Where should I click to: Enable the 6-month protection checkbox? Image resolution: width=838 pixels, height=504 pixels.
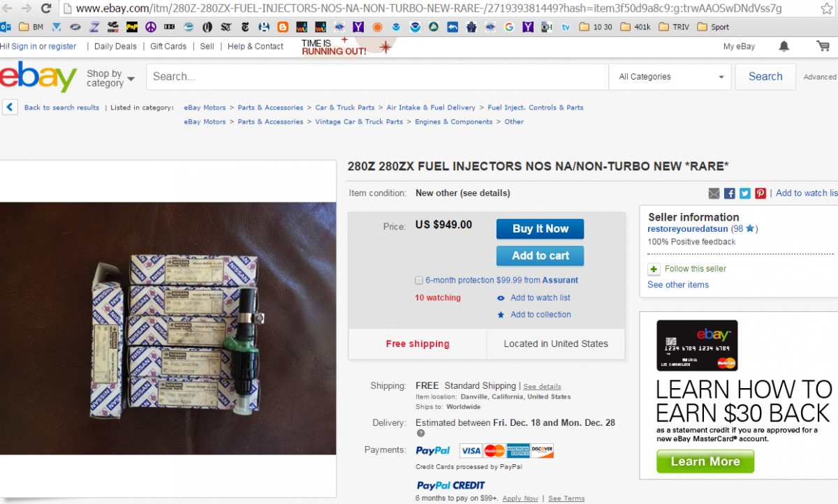coord(419,281)
